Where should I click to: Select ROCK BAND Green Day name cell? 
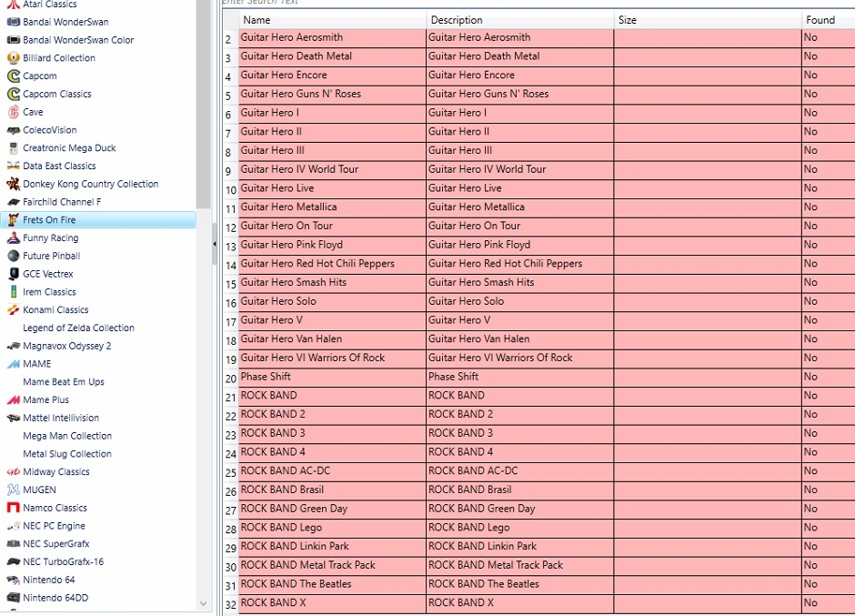tap(332, 509)
